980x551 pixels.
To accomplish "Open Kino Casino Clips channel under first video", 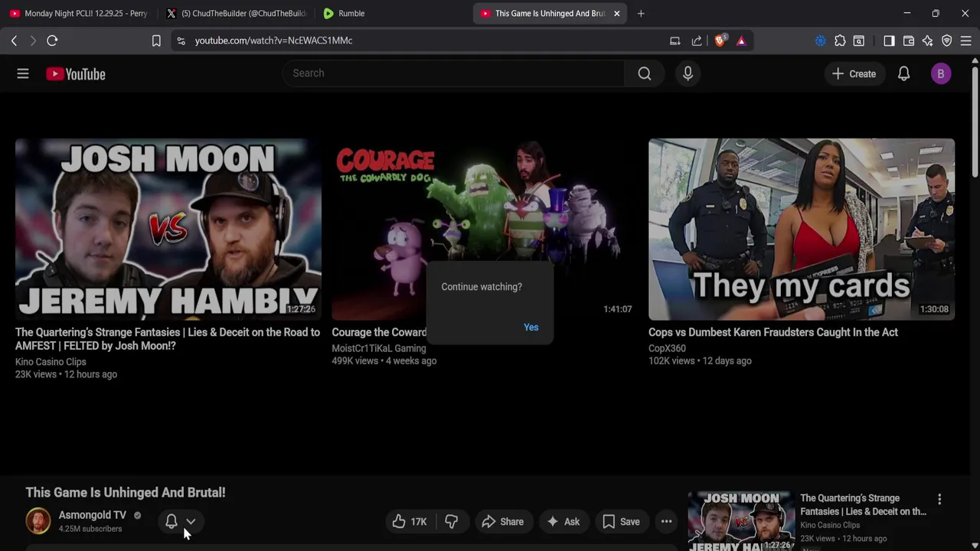I will (51, 362).
